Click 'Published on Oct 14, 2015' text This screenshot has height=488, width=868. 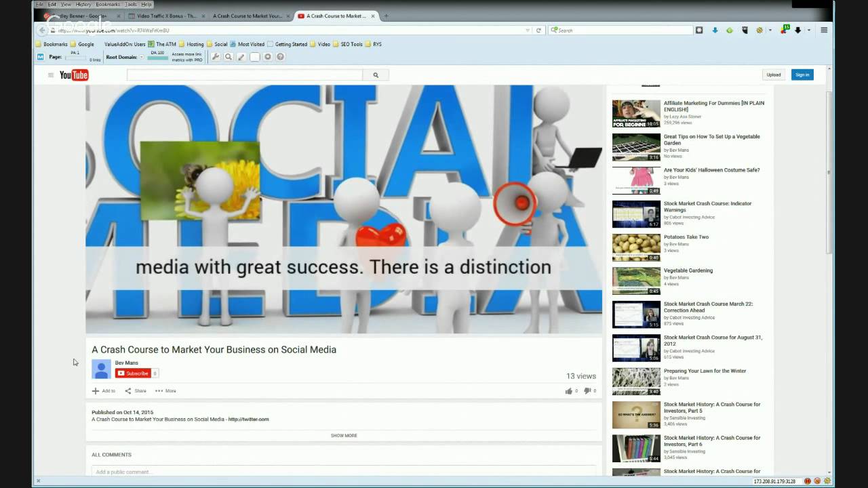123,412
